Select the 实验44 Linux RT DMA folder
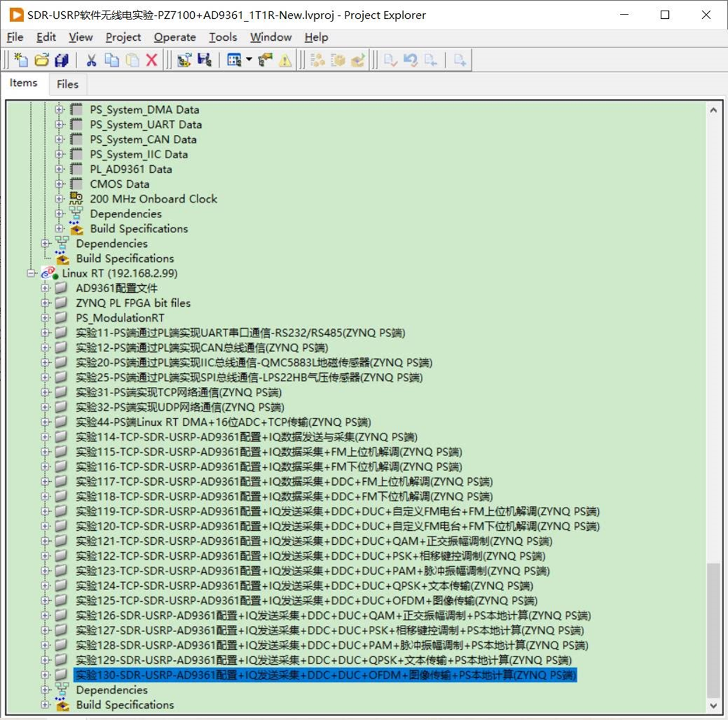 pyautogui.click(x=224, y=422)
